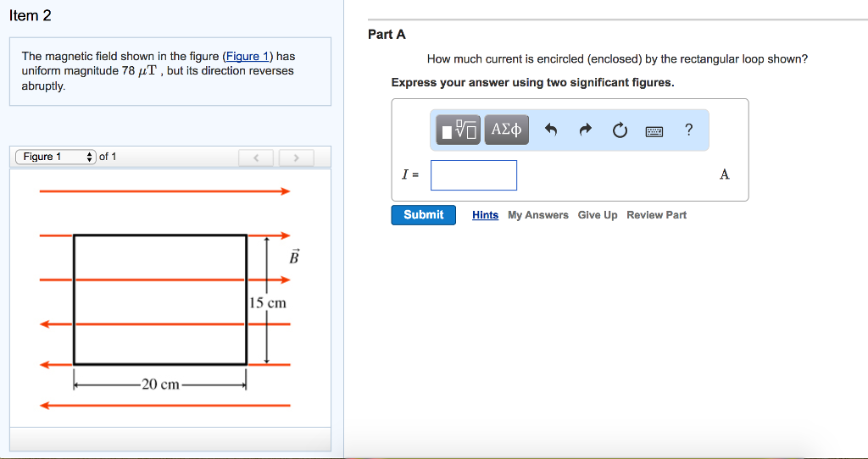Click the 20 cm dimension label
Viewport: 868px width, 459px height.
point(160,384)
